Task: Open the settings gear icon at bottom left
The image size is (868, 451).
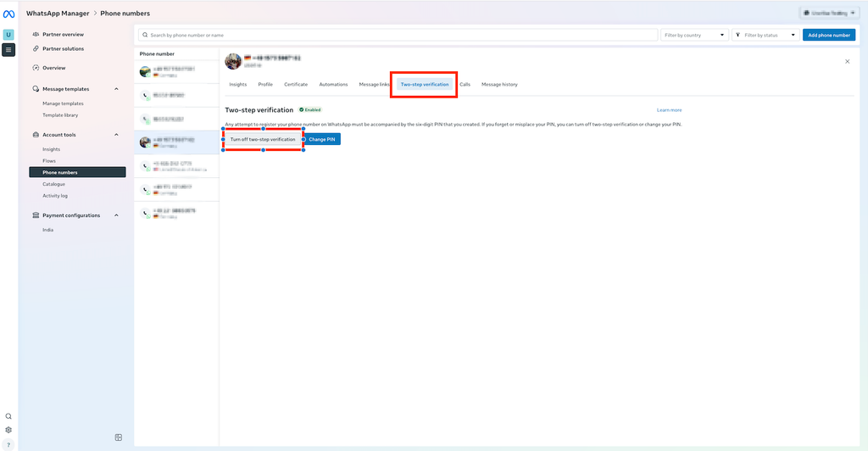Action: point(8,430)
